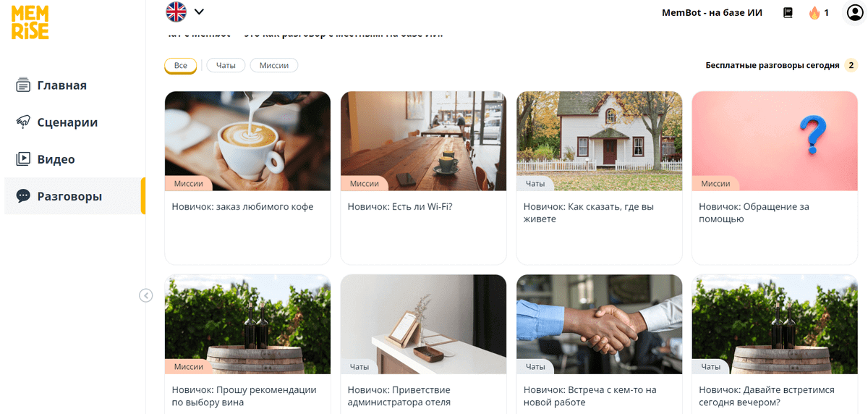Open the handshake new job chat card
The image size is (868, 414).
point(599,344)
